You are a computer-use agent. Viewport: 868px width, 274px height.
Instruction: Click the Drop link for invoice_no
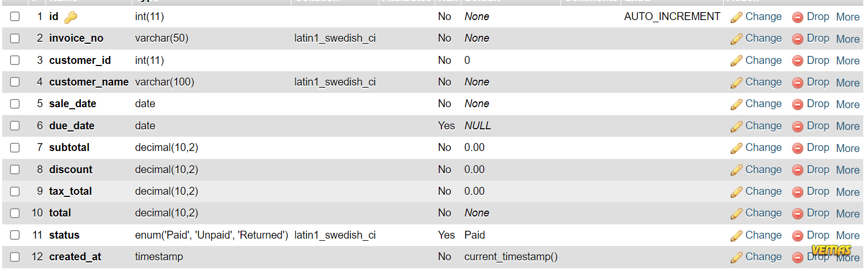tap(818, 38)
